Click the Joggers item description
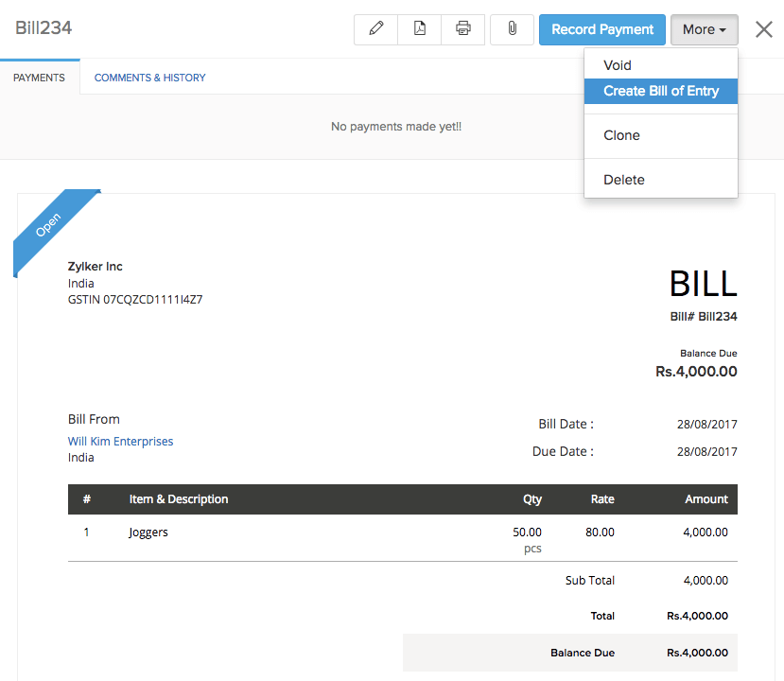 pyautogui.click(x=148, y=532)
